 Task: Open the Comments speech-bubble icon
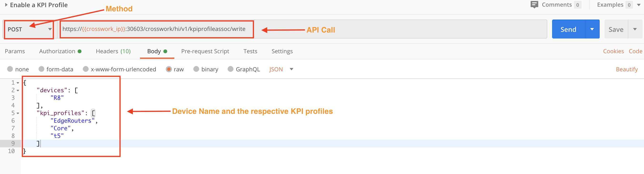pyautogui.click(x=534, y=5)
